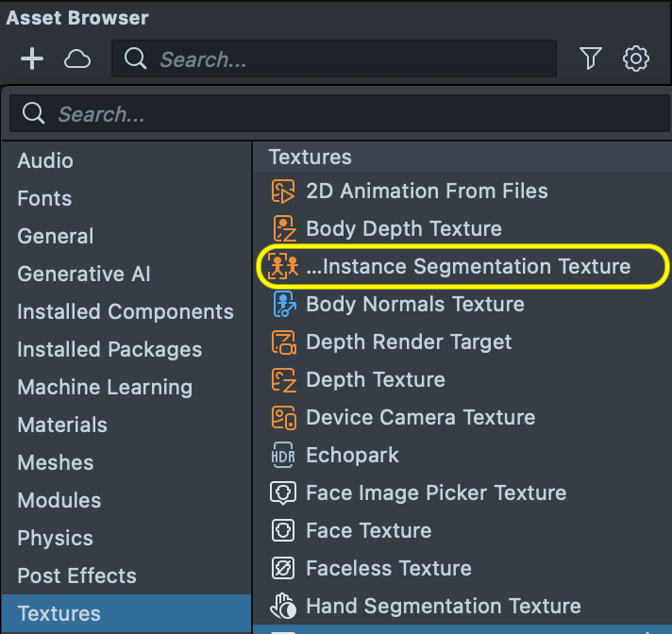
Task: Click the Body Depth Texture icon
Action: 283,229
